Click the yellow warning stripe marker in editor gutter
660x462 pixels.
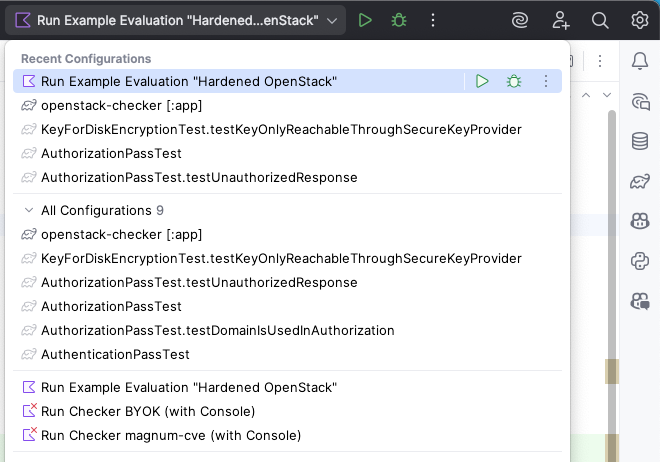pyautogui.click(x=612, y=372)
